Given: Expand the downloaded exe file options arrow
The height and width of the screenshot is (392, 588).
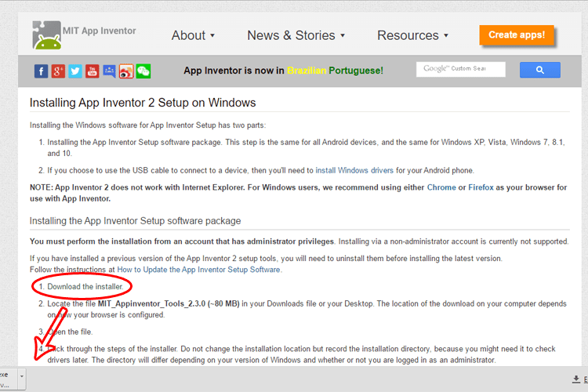Looking at the screenshot, I should (22, 376).
